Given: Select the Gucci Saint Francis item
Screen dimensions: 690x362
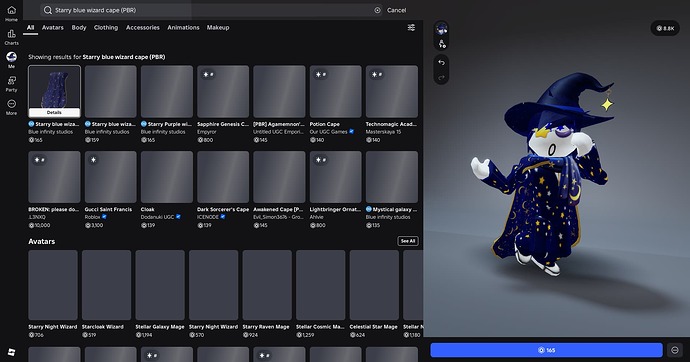Looking at the screenshot, I should (x=110, y=177).
